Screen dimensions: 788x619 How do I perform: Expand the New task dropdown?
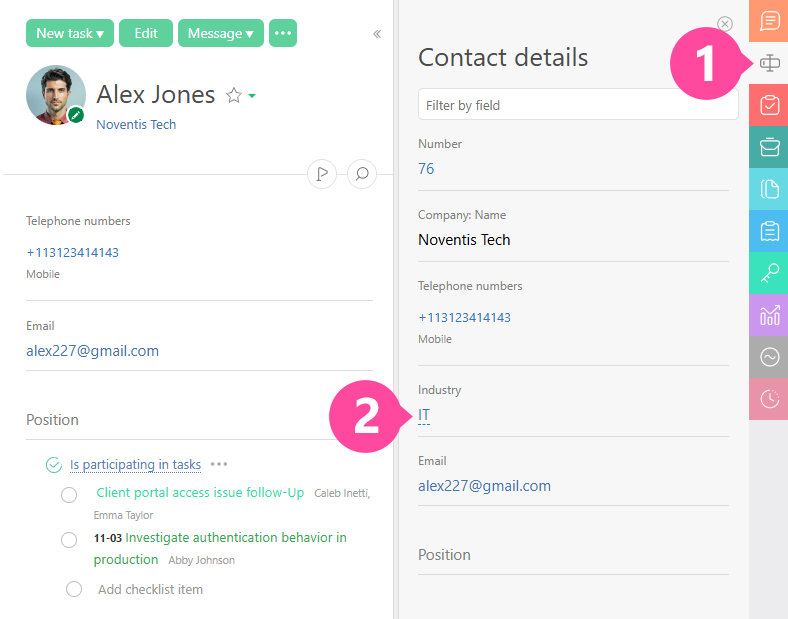69,33
